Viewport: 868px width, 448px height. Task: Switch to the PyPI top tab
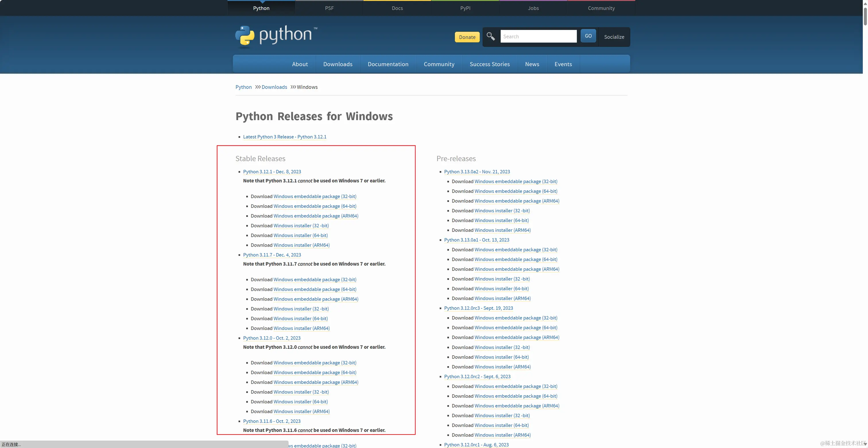click(x=465, y=8)
